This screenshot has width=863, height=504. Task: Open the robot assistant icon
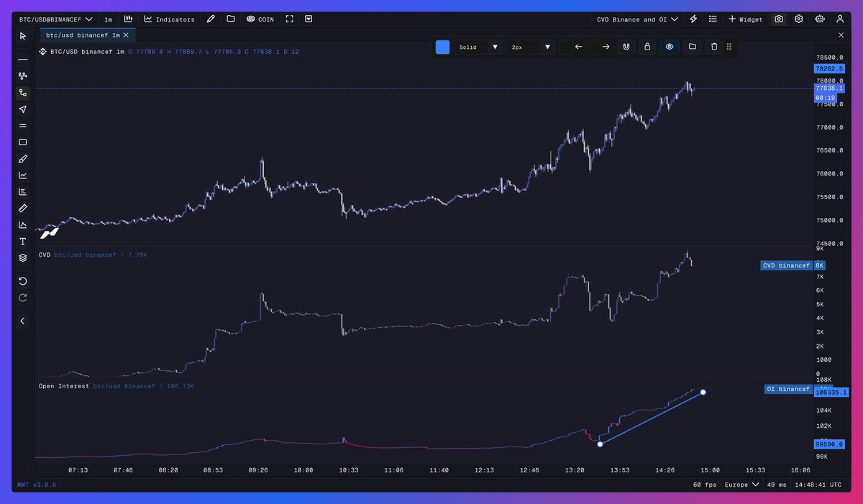click(819, 19)
